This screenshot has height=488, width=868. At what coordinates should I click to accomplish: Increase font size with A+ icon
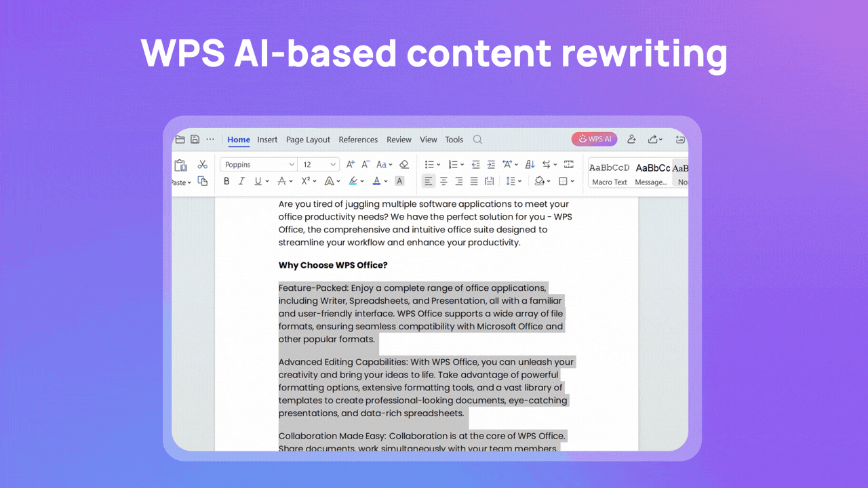coord(351,165)
